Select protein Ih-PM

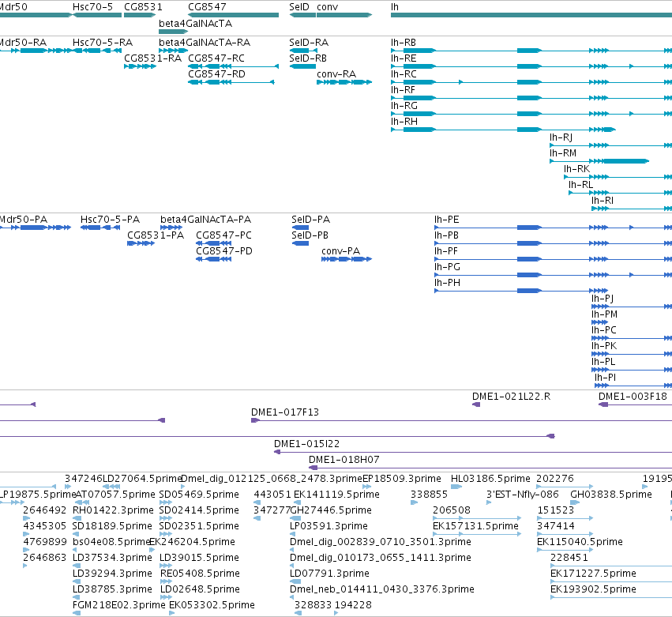tap(605, 314)
